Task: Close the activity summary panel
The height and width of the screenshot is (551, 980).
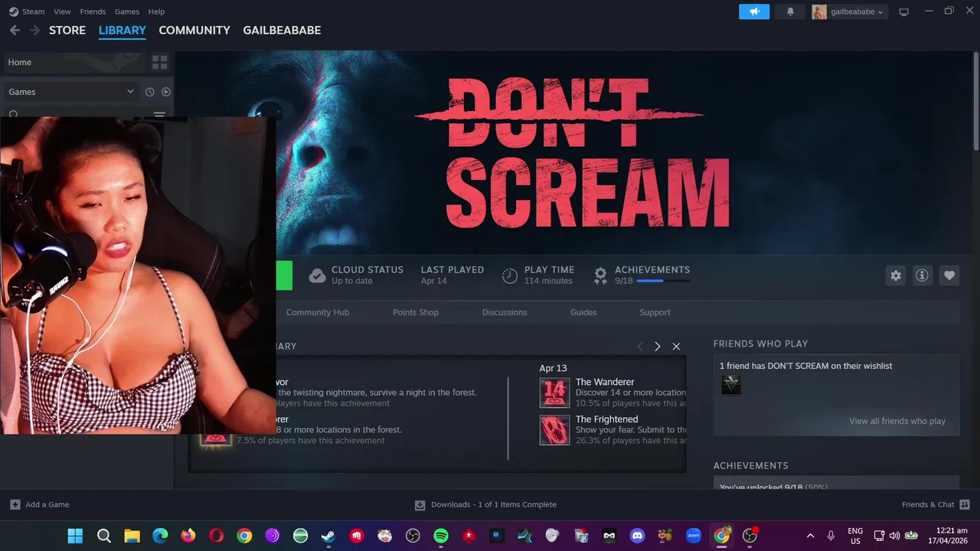Action: pyautogui.click(x=676, y=347)
